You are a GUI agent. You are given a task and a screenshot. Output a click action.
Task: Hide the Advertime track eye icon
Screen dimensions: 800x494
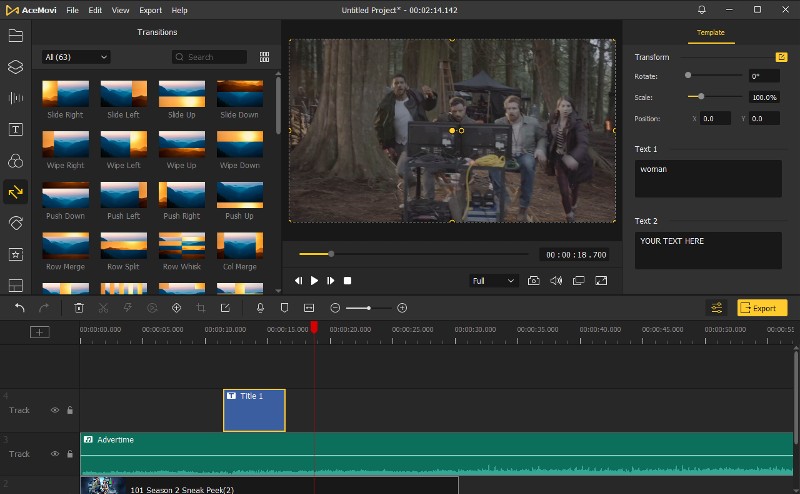coord(55,454)
